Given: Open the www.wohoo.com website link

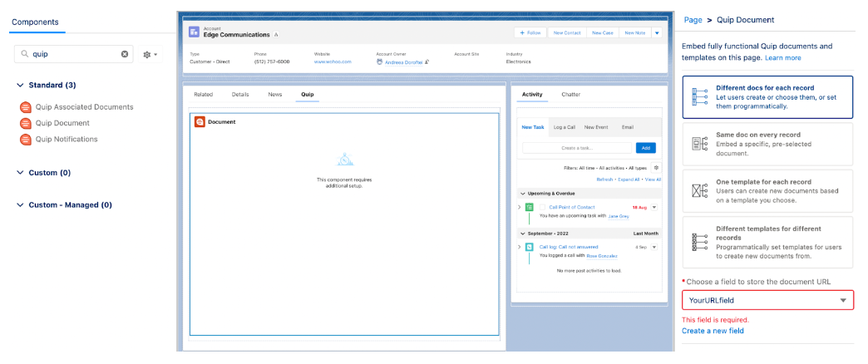Looking at the screenshot, I should tap(333, 62).
